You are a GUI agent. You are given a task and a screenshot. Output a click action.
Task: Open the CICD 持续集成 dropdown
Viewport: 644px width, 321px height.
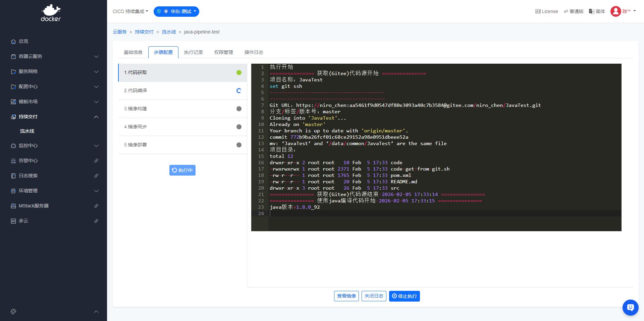[130, 11]
